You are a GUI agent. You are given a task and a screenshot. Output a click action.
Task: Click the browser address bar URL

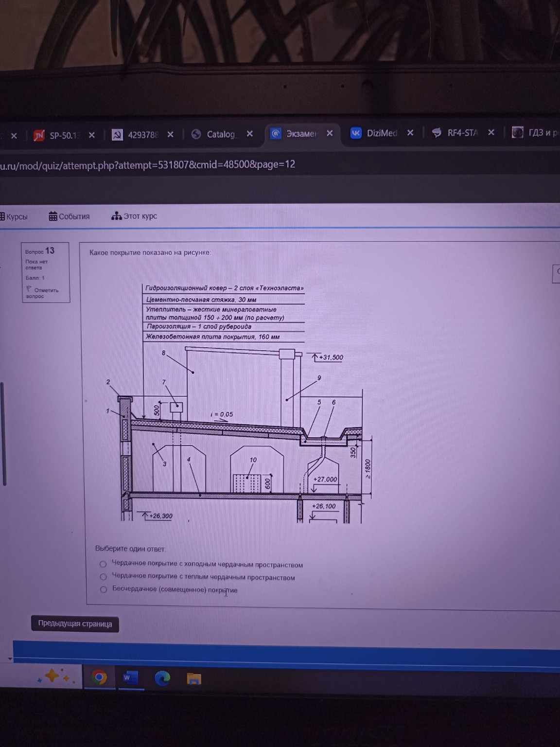coord(148,165)
